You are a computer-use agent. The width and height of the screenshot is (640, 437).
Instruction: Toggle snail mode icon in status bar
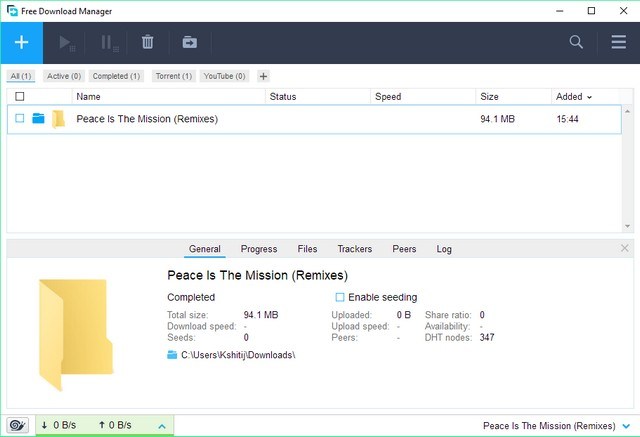point(18,426)
